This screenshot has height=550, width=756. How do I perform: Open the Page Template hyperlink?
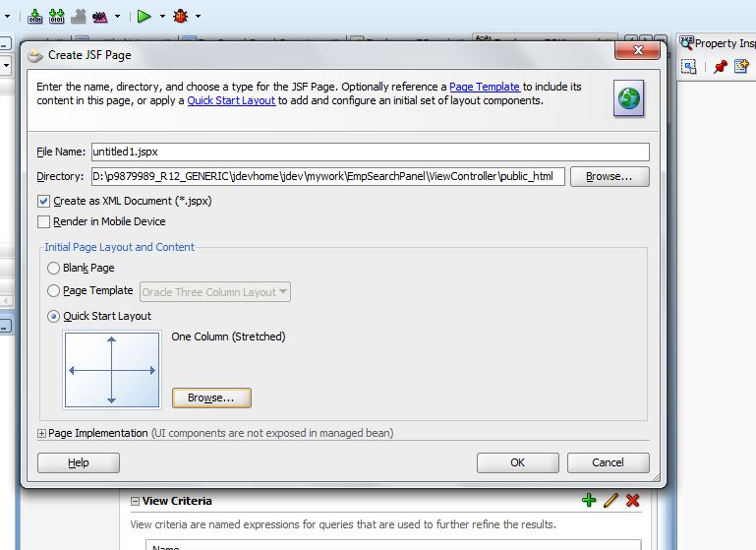[485, 87]
